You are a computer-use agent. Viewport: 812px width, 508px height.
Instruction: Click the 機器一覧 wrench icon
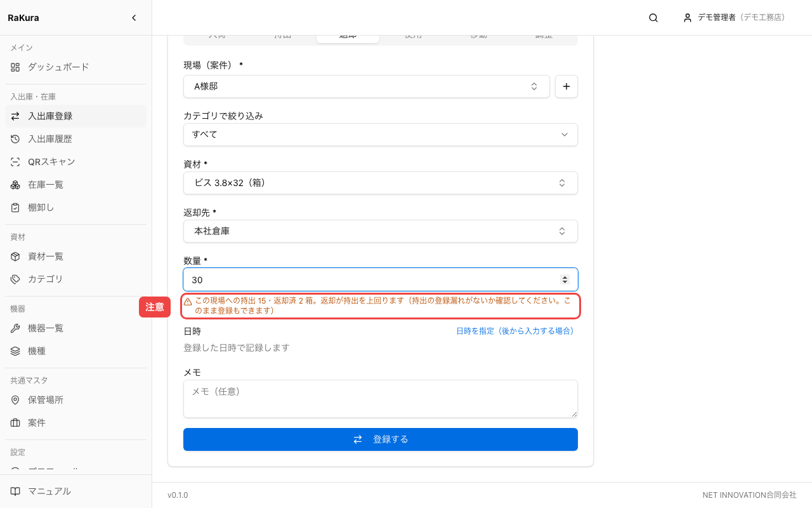[x=15, y=328]
